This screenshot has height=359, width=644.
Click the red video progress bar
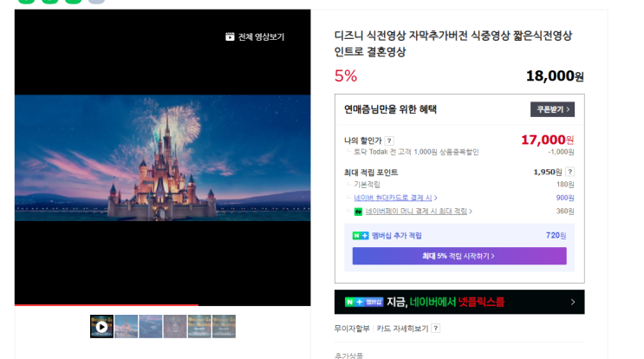pos(107,304)
